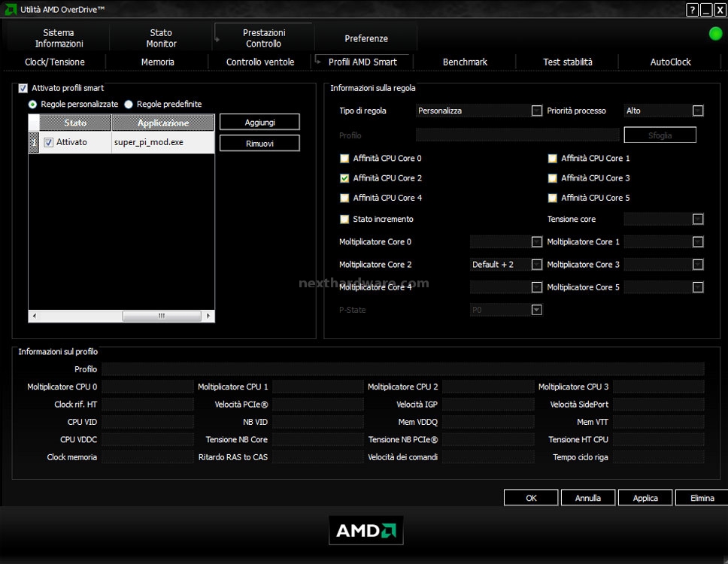728x564 pixels.
Task: Click Aggiungi to add a rule
Action: click(x=259, y=122)
